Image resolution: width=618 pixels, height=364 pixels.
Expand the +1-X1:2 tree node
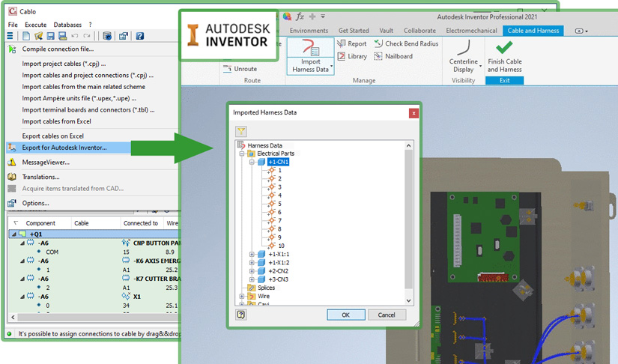(252, 262)
